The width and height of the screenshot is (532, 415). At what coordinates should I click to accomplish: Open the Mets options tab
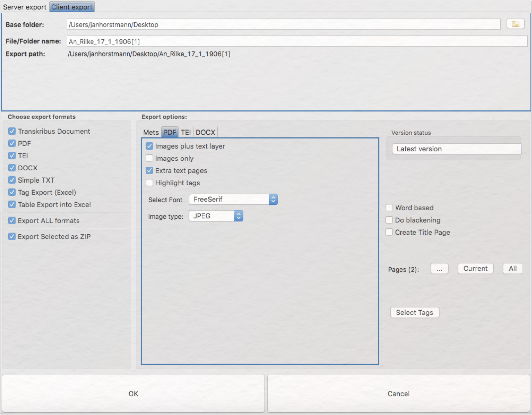[151, 132]
